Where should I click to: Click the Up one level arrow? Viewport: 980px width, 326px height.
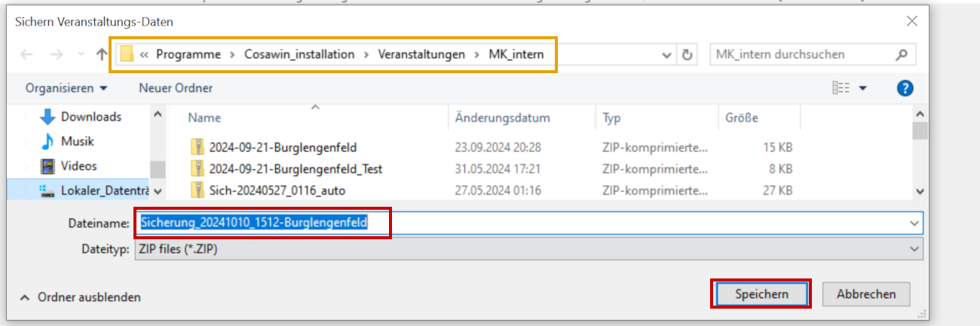pyautogui.click(x=102, y=54)
